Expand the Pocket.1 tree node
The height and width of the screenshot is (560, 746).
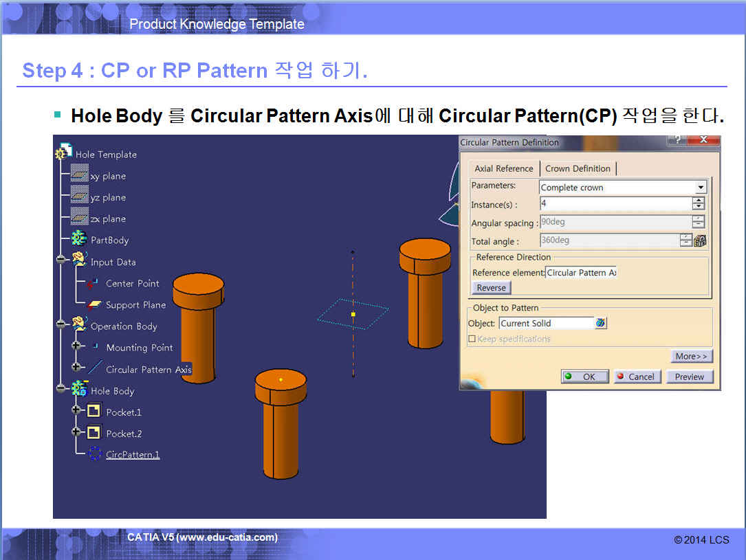click(76, 410)
